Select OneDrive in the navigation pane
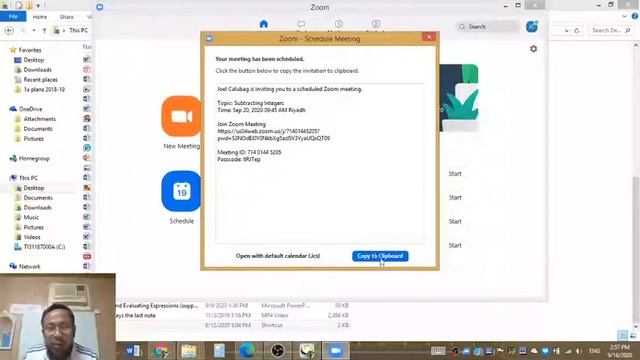The width and height of the screenshot is (640, 360). (x=30, y=109)
